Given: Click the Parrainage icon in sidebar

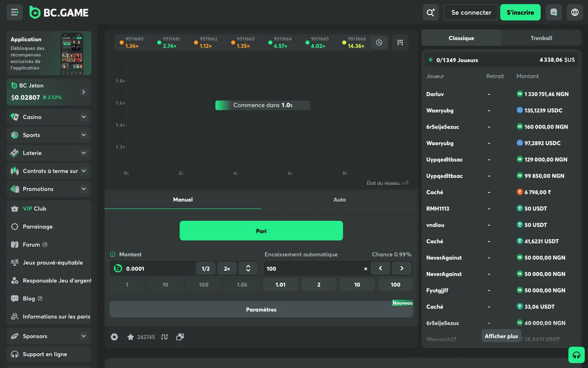Looking at the screenshot, I should [x=15, y=227].
